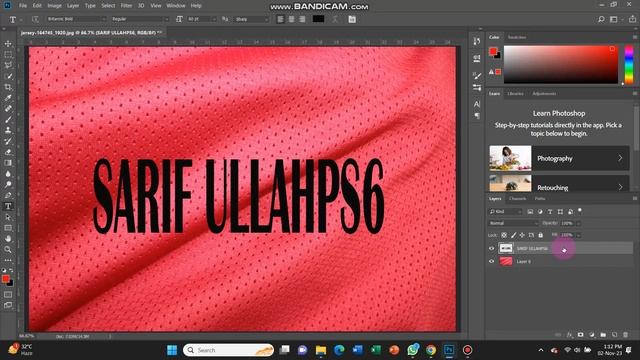Viewport: 640px width, 360px height.
Task: Select the Pen tool
Action: click(8, 196)
